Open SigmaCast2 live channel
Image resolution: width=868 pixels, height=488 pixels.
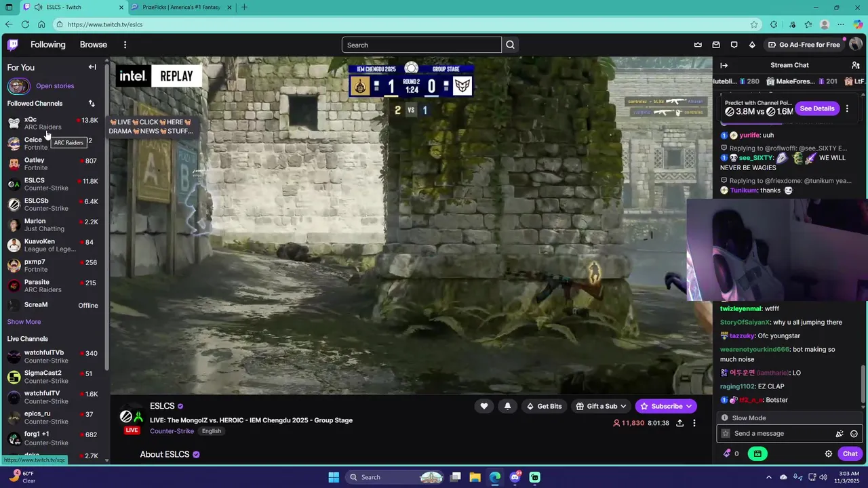[53, 377]
